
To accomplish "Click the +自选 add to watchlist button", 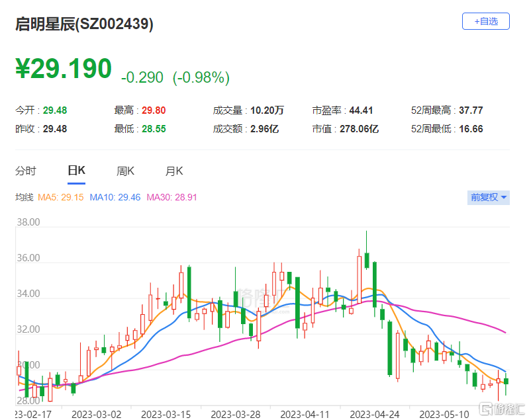I will click(485, 21).
